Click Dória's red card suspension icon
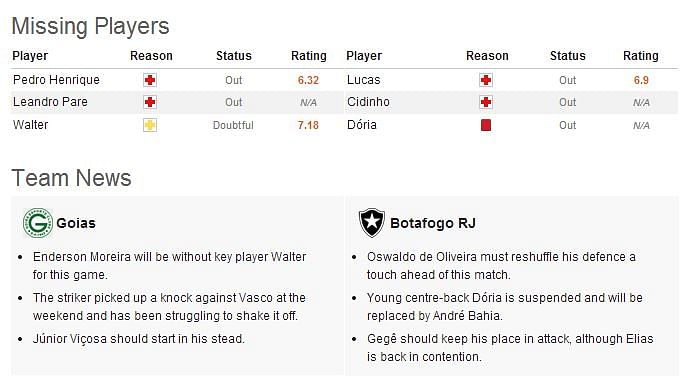This screenshot has height=376, width=682. coord(486,125)
